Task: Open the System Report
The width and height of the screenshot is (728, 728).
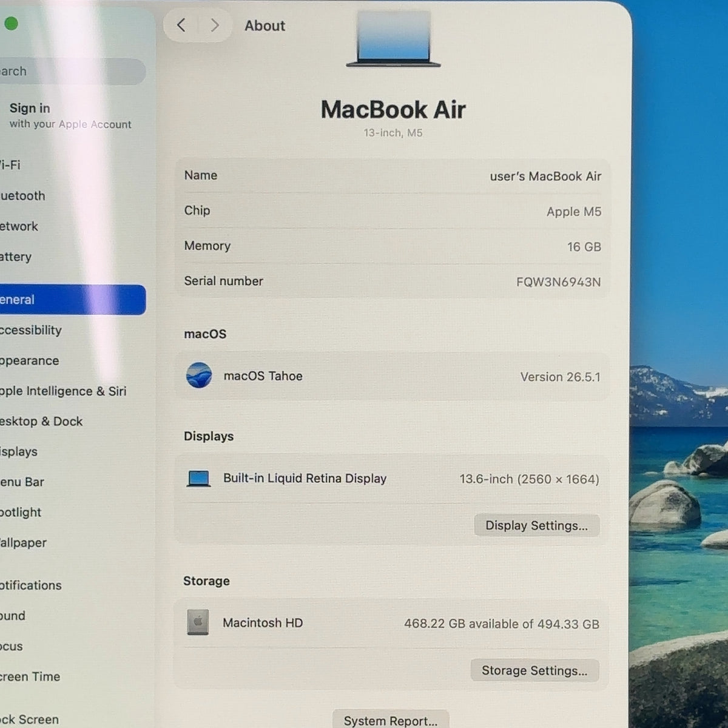Action: pyautogui.click(x=391, y=720)
